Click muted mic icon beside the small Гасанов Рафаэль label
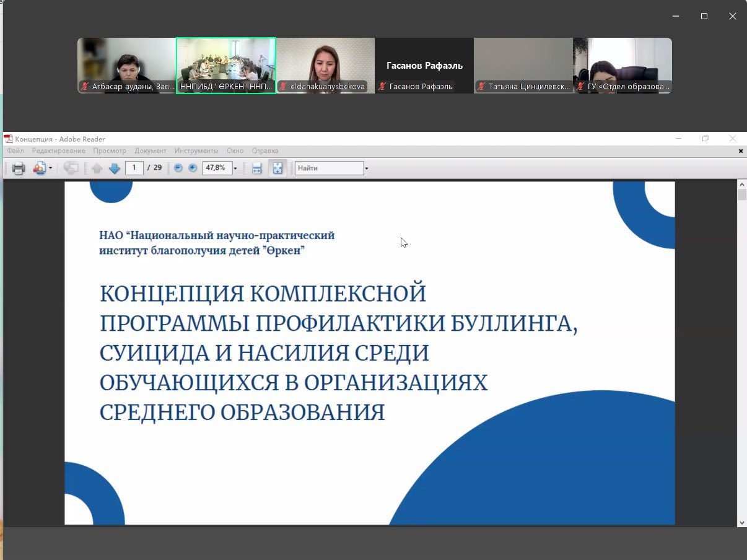The width and height of the screenshot is (747, 560). tap(382, 87)
